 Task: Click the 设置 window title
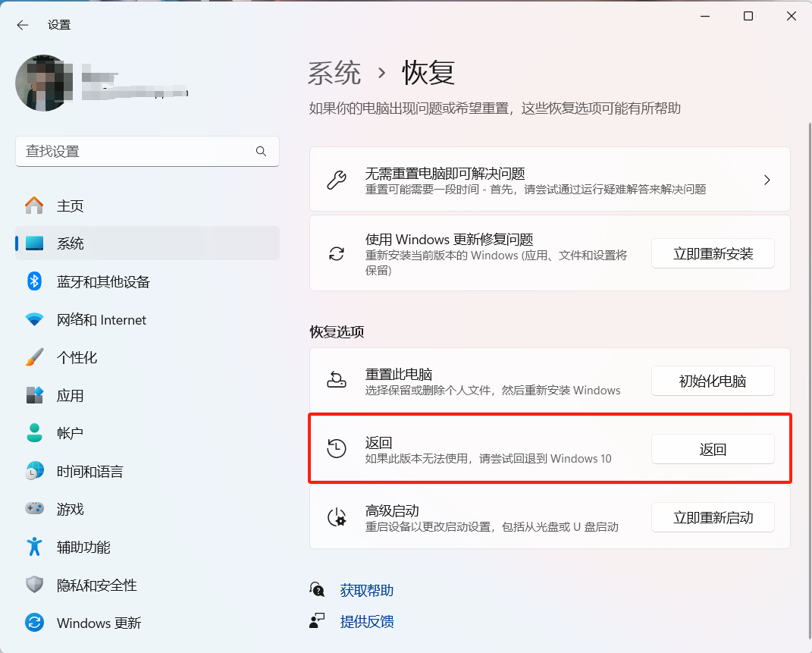(59, 25)
